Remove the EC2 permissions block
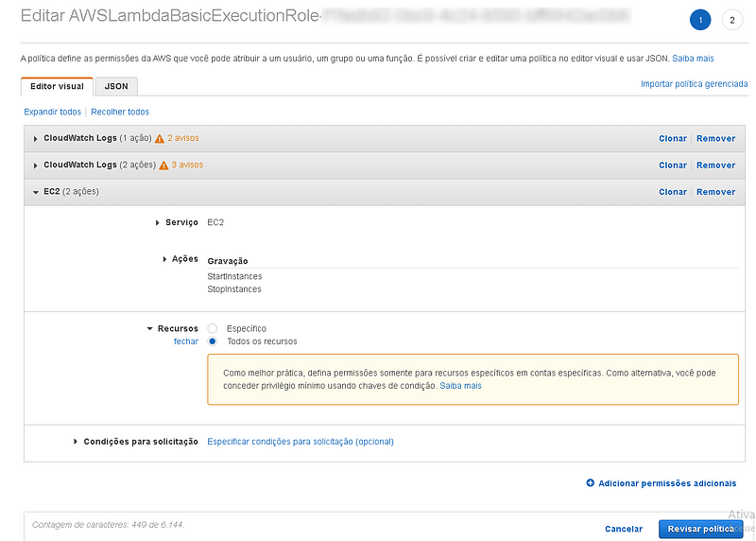The height and width of the screenshot is (541, 756). (x=716, y=192)
